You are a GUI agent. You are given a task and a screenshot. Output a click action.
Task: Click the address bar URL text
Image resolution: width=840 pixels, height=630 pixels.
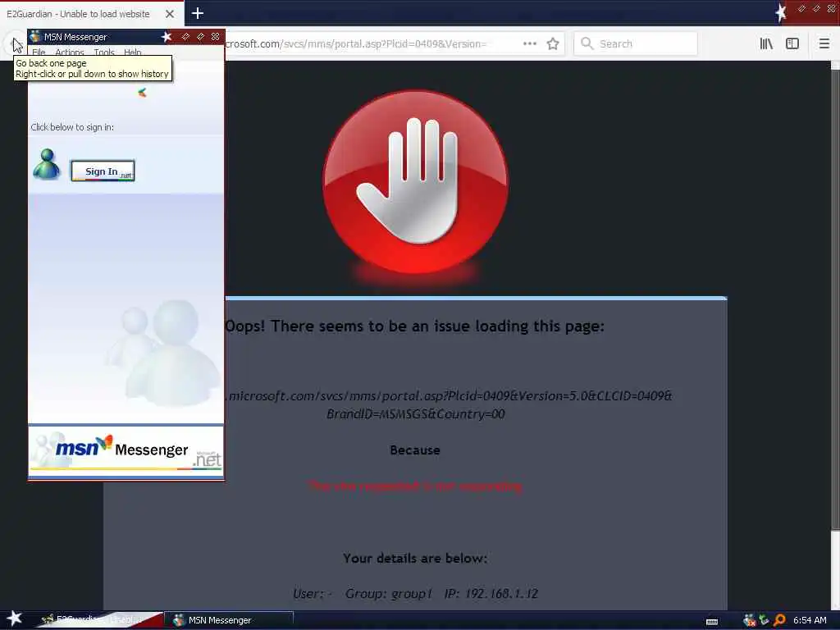coord(356,44)
